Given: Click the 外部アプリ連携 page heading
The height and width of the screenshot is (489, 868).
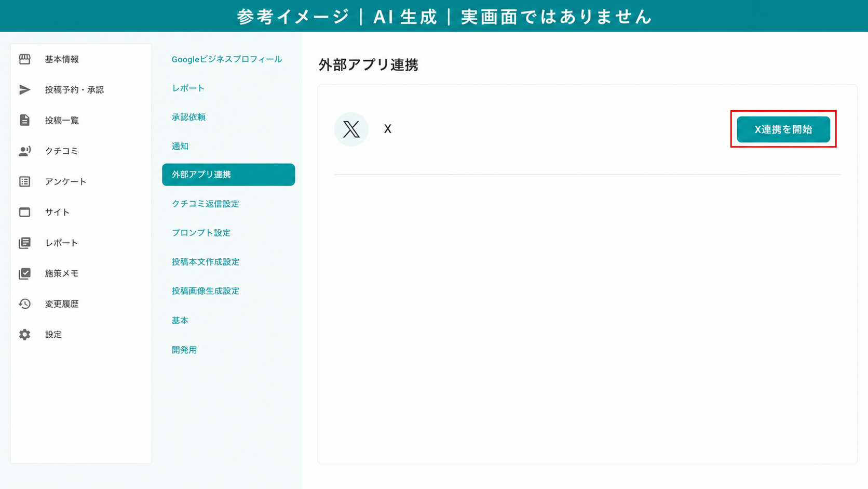Looking at the screenshot, I should [368, 65].
